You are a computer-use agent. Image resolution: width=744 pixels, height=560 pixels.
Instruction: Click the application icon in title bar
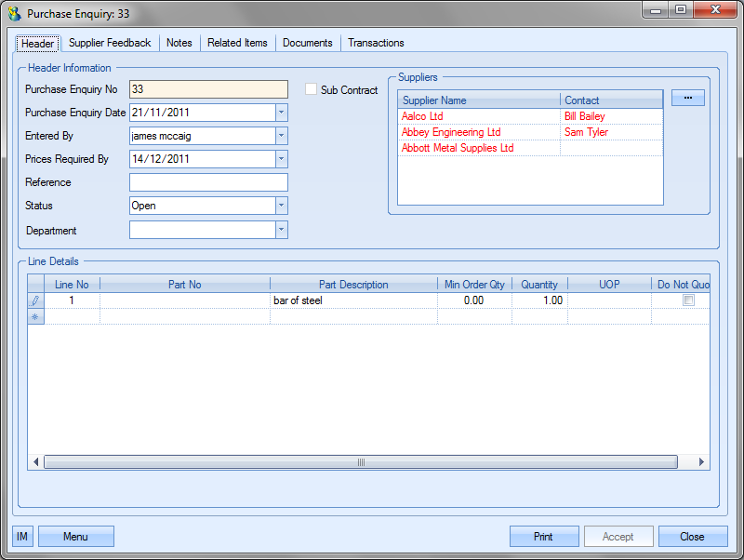(x=14, y=14)
